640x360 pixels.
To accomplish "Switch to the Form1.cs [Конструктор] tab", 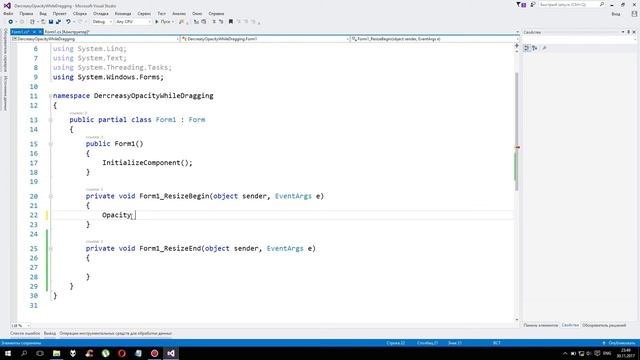I will click(x=67, y=32).
